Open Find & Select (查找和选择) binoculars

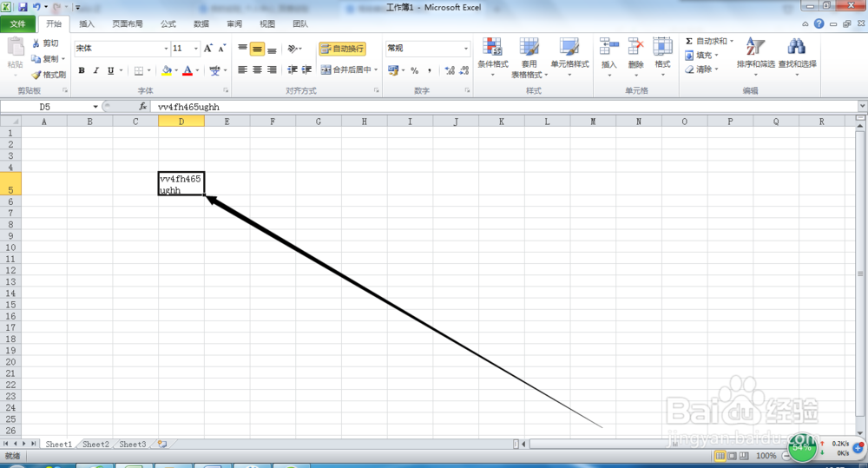[x=797, y=57]
